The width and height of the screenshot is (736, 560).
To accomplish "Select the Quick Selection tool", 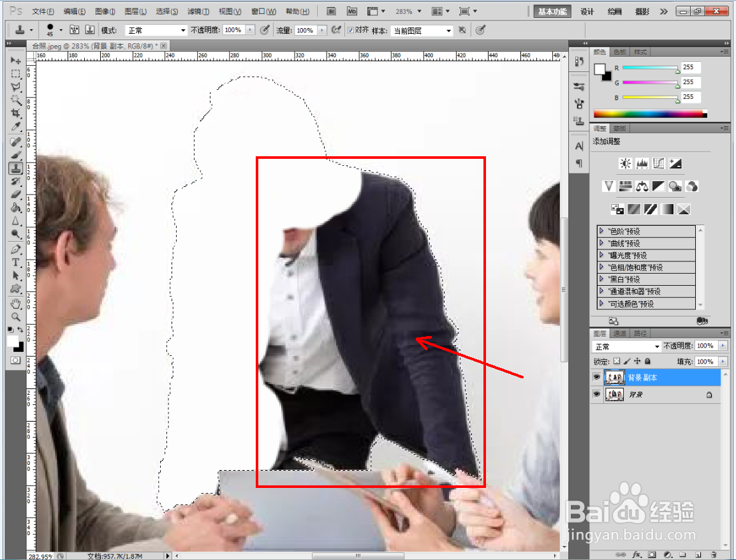I will (15, 100).
